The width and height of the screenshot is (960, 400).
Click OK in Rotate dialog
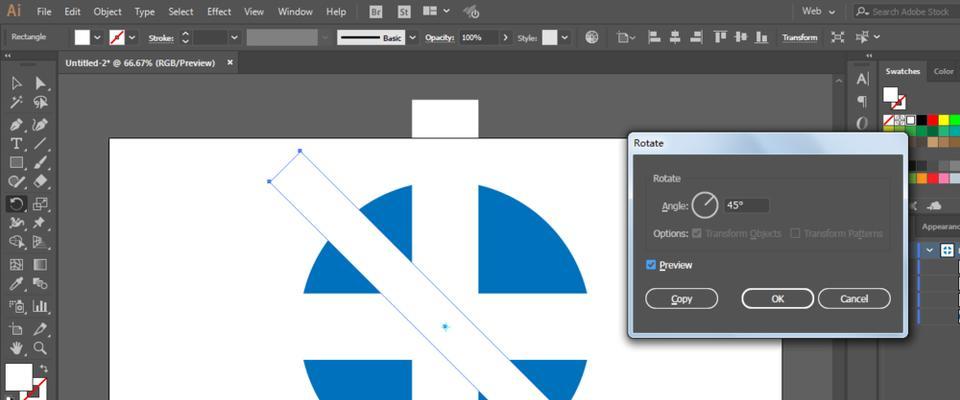[778, 299]
